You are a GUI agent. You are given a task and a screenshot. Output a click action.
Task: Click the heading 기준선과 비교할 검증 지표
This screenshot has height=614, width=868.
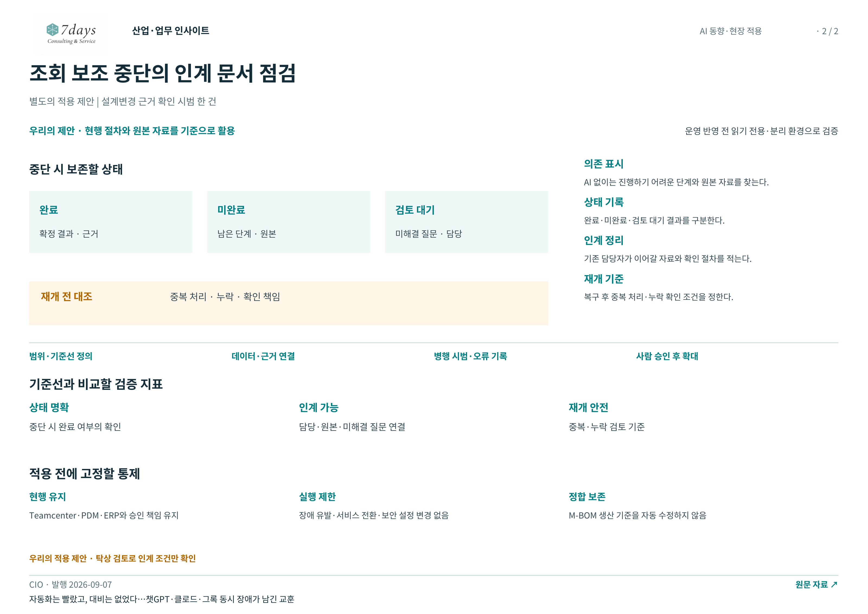(96, 384)
